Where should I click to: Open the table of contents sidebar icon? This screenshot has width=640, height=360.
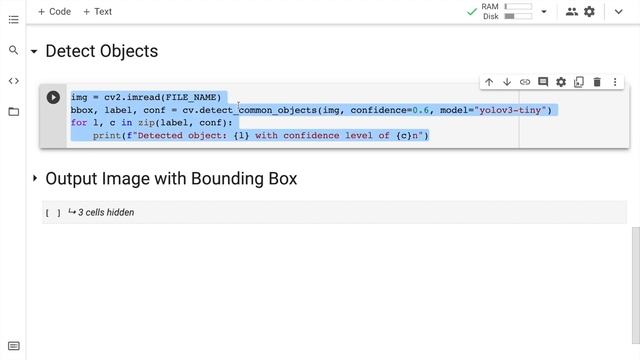(x=13, y=20)
